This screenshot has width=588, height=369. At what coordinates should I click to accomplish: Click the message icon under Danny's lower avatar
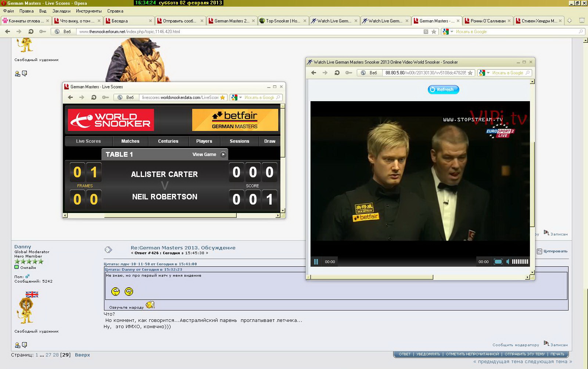click(x=25, y=345)
